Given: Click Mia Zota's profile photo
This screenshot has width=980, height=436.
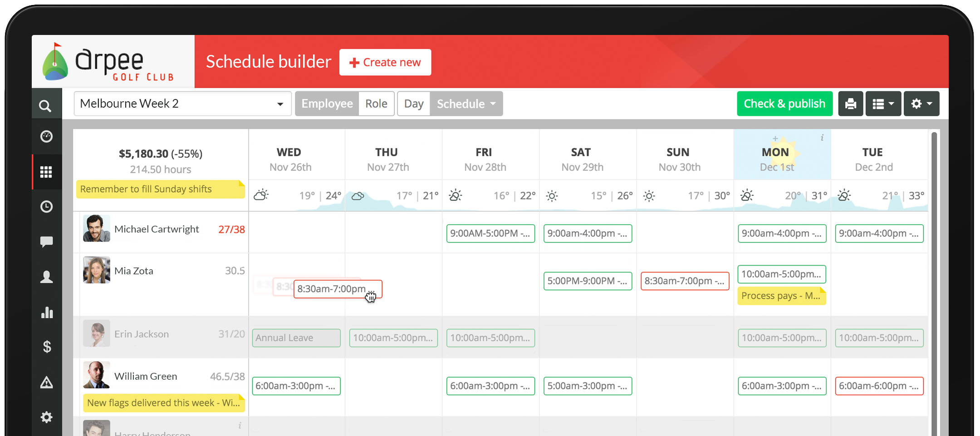Looking at the screenshot, I should click(97, 270).
